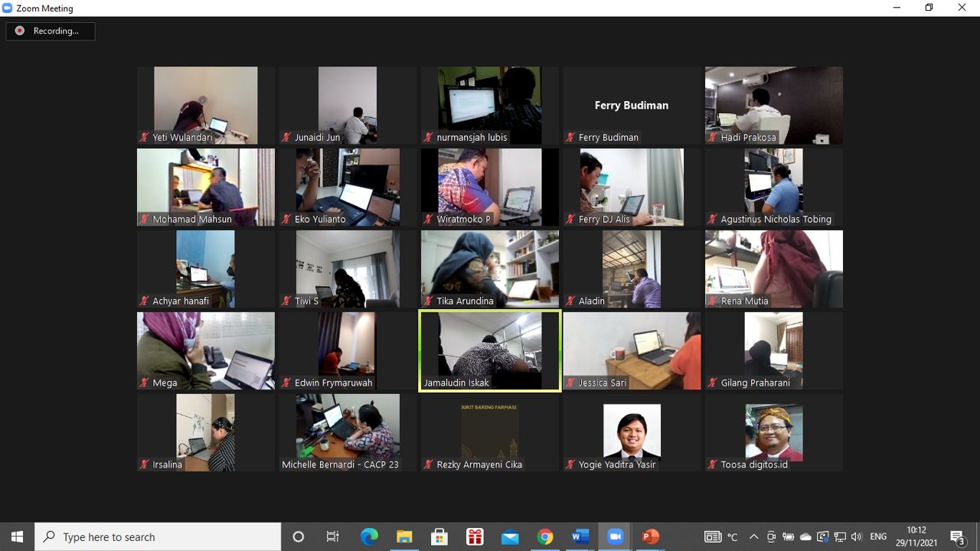Click muted mic icon by Agustinus Nicholas Tobing
The width and height of the screenshot is (980, 551).
click(x=712, y=220)
